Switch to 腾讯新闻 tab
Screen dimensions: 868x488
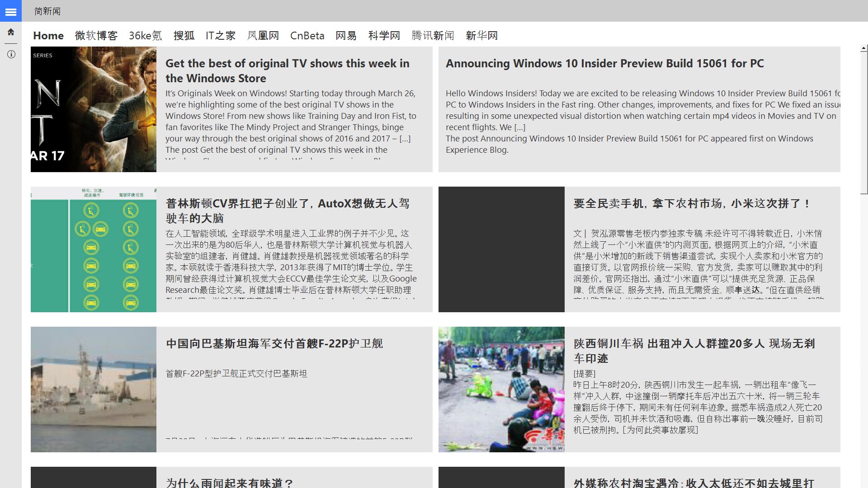coord(433,36)
